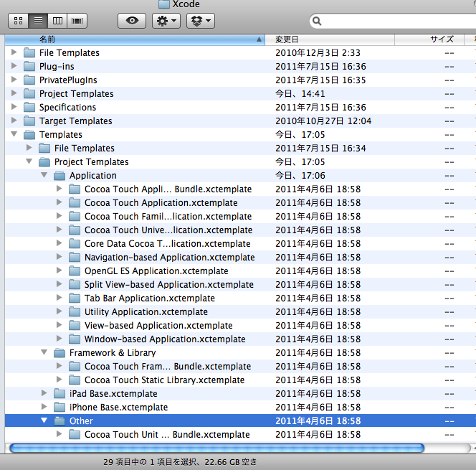476x470 pixels.
Task: Sort by the 名前 column header
Action: [x=135, y=39]
